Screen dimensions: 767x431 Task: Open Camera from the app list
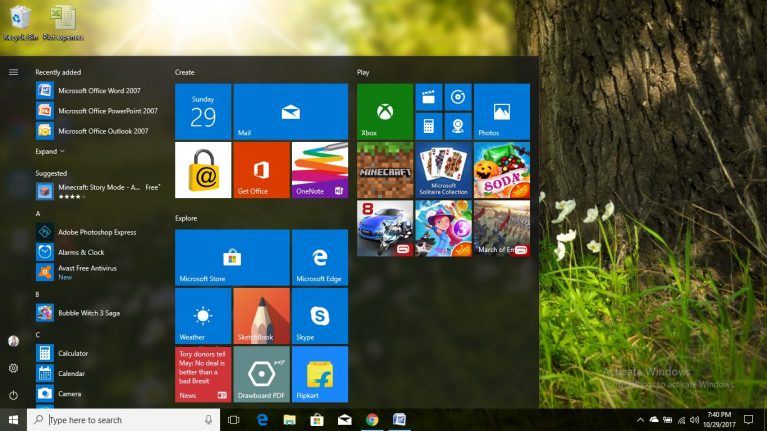pos(100,393)
